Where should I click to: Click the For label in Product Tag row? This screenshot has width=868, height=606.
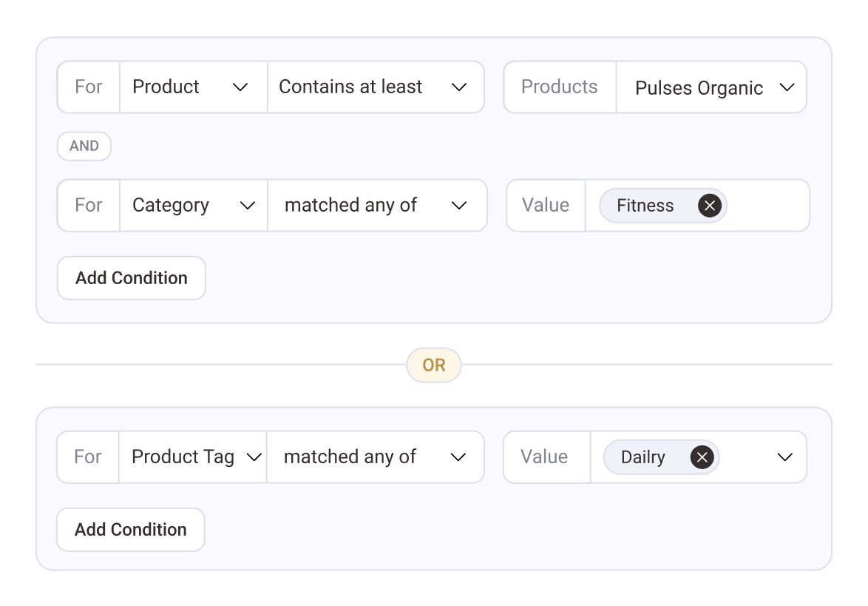coord(88,457)
